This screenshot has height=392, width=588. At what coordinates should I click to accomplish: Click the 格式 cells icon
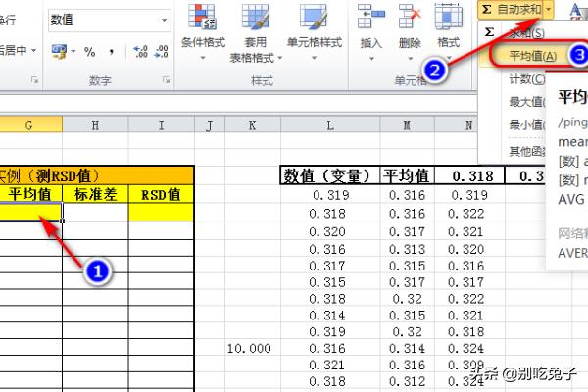point(449,17)
